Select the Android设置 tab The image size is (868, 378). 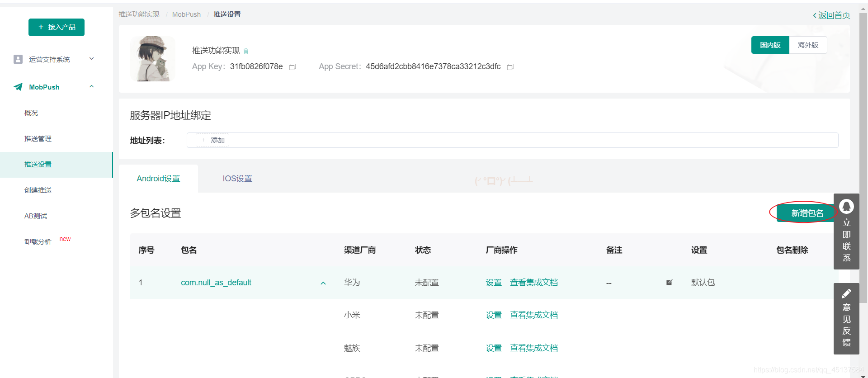click(x=158, y=179)
